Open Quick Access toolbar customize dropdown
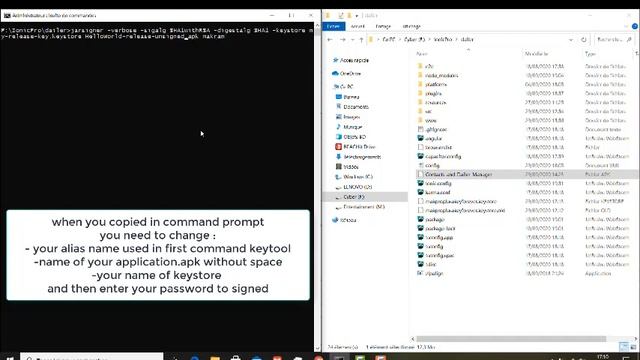Screen dimensions: 640x360 pos(357,16)
